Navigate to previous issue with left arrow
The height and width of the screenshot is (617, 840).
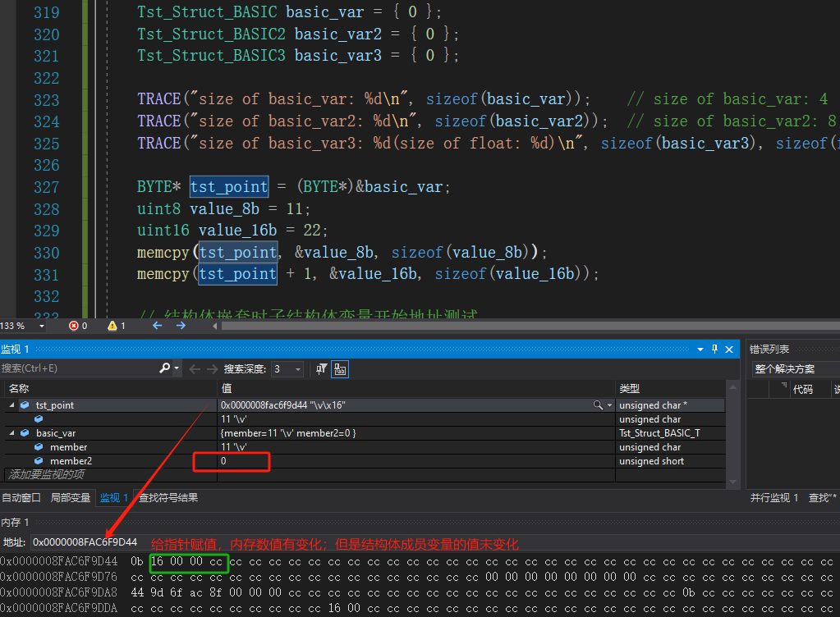[157, 326]
